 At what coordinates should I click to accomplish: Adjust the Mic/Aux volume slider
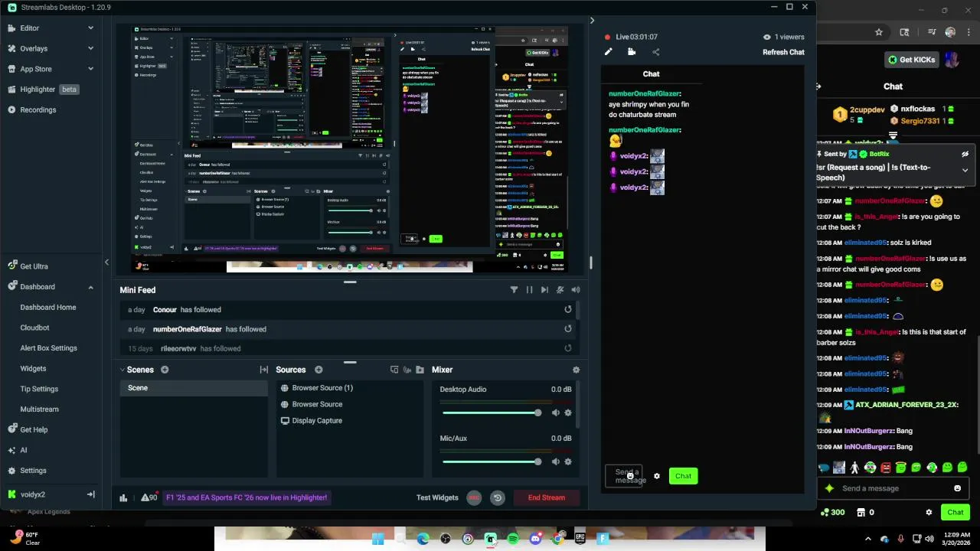click(x=492, y=461)
